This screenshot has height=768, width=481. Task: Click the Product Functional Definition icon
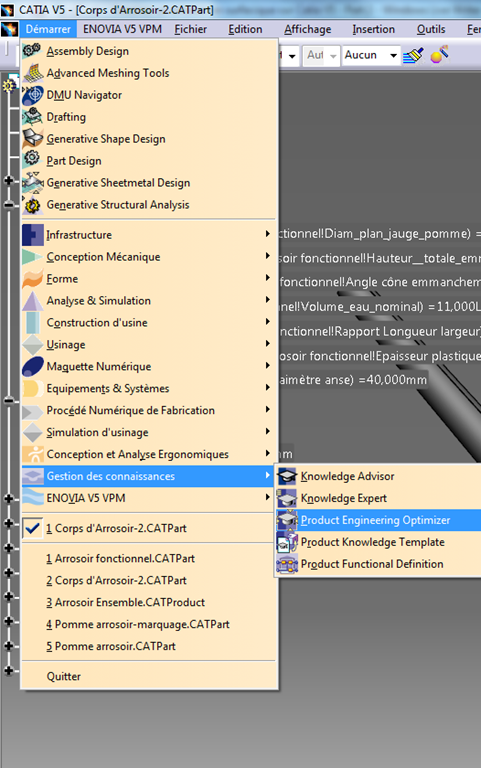[x=287, y=564]
